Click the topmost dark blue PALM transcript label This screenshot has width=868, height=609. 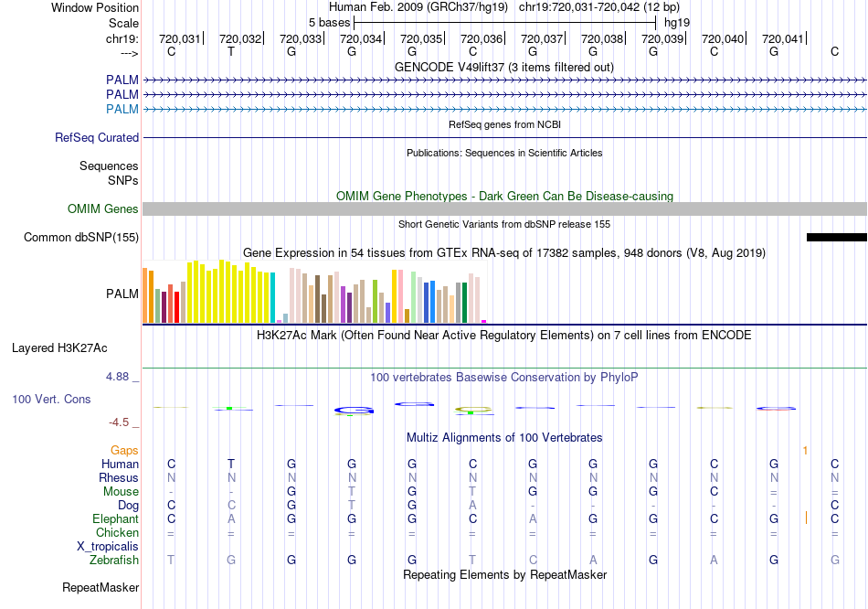pyautogui.click(x=122, y=80)
